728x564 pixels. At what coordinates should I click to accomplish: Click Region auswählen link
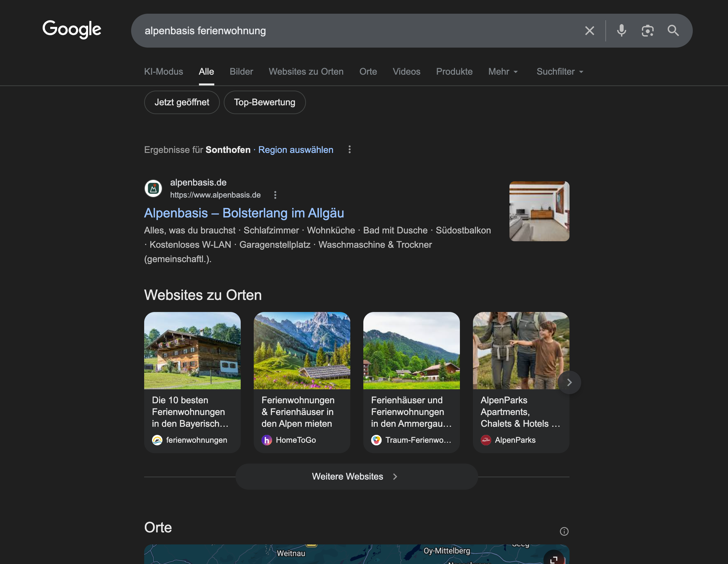(295, 150)
